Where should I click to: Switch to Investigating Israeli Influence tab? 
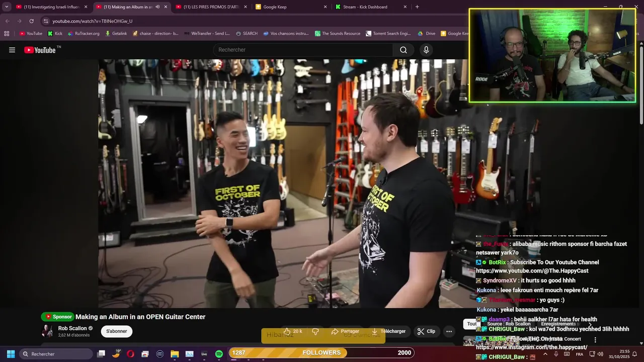point(52,7)
